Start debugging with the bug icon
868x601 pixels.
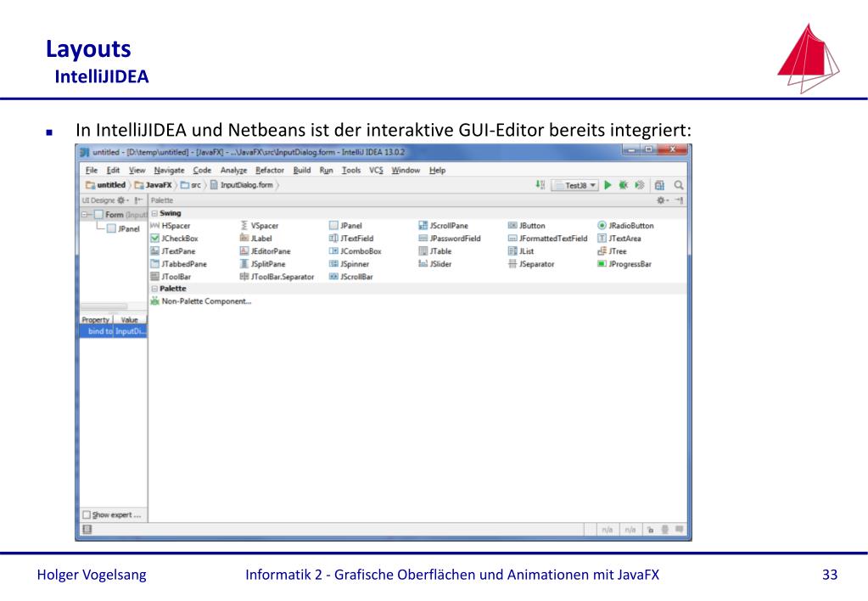[624, 185]
